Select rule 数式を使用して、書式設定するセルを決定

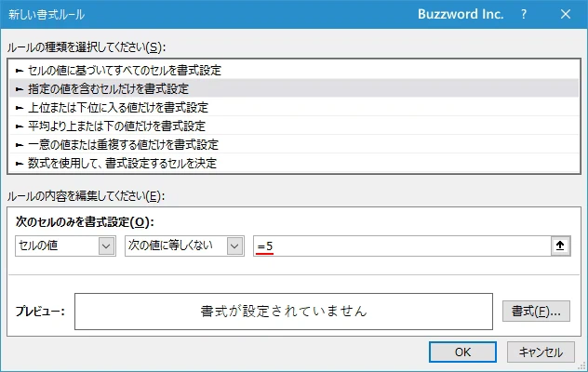294,163
